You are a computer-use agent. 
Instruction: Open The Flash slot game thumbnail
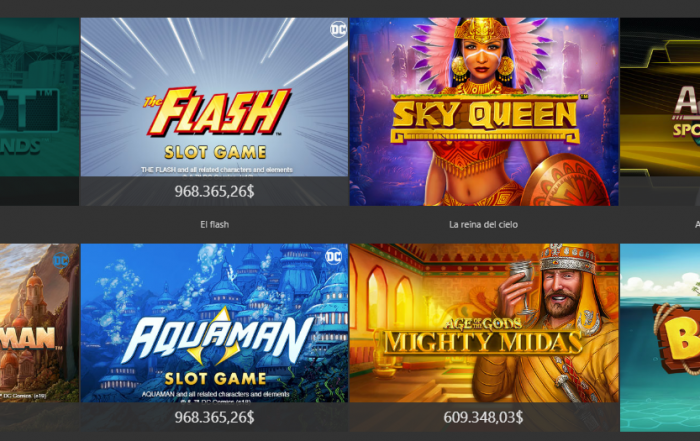click(214, 112)
